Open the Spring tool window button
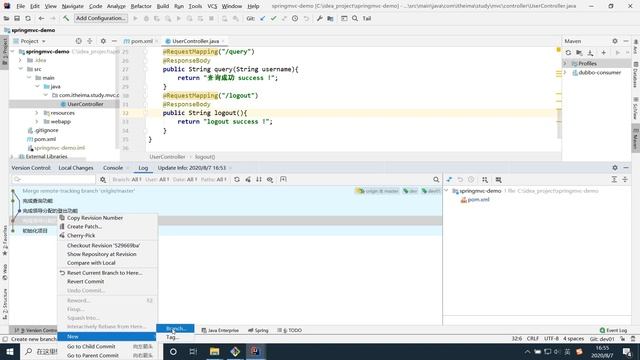The height and width of the screenshot is (360, 640). coord(258,330)
